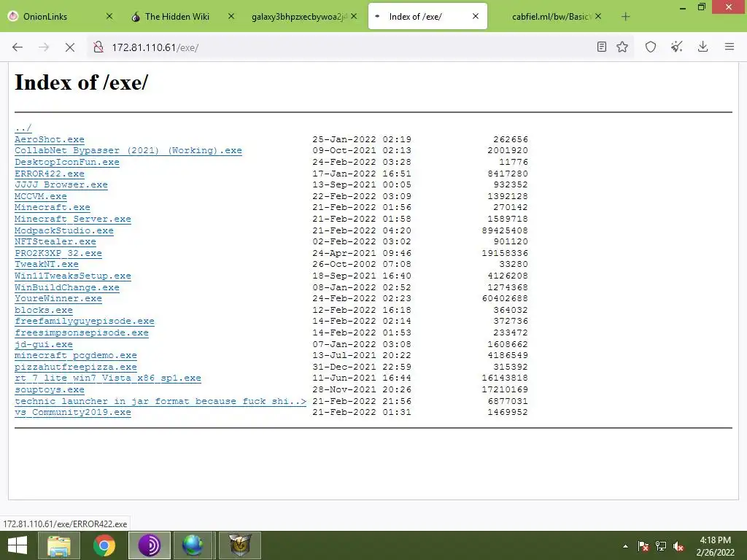Switch to the galaxy3bhpzxecbywoa2j tab

click(x=305, y=16)
